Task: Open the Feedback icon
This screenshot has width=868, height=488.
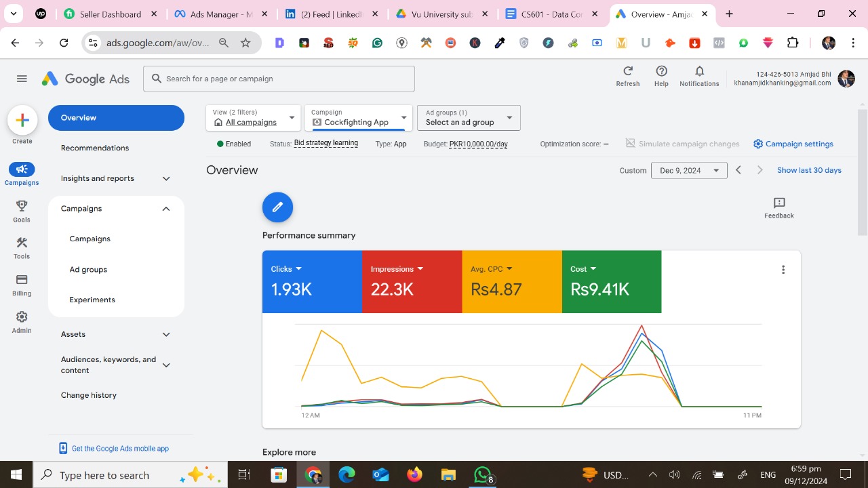Action: pos(778,203)
